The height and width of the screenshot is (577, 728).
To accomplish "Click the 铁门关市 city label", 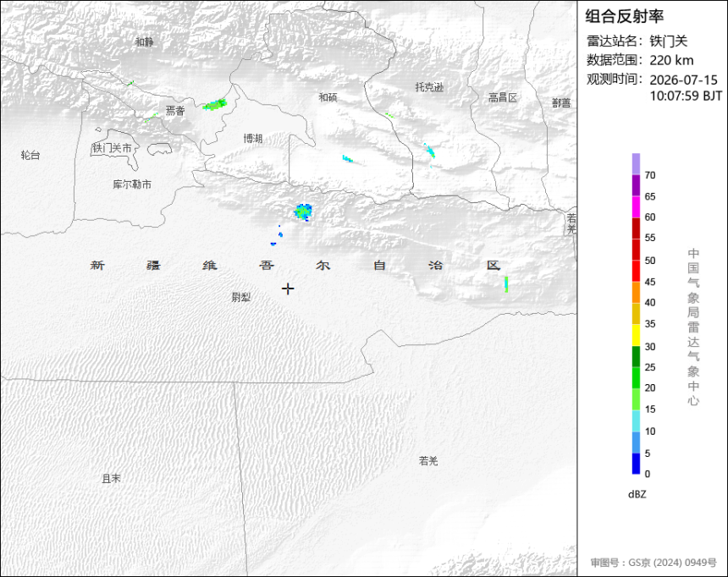I will click(112, 149).
